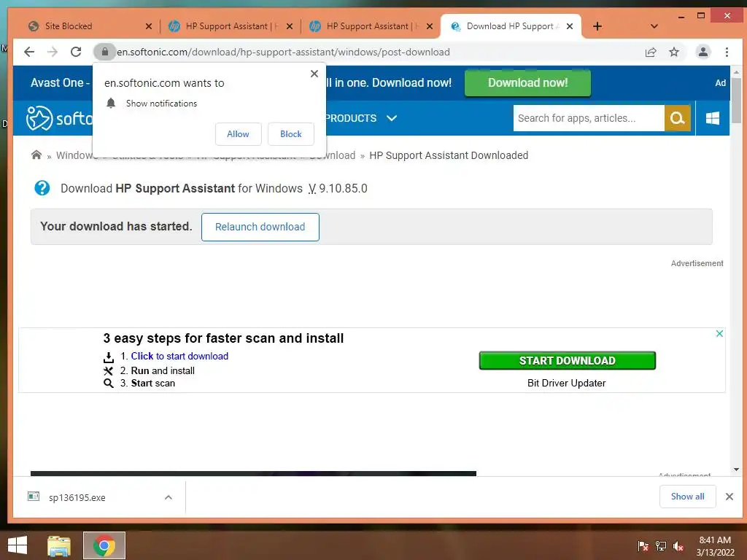Expand the tab search chevron

pos(654,26)
